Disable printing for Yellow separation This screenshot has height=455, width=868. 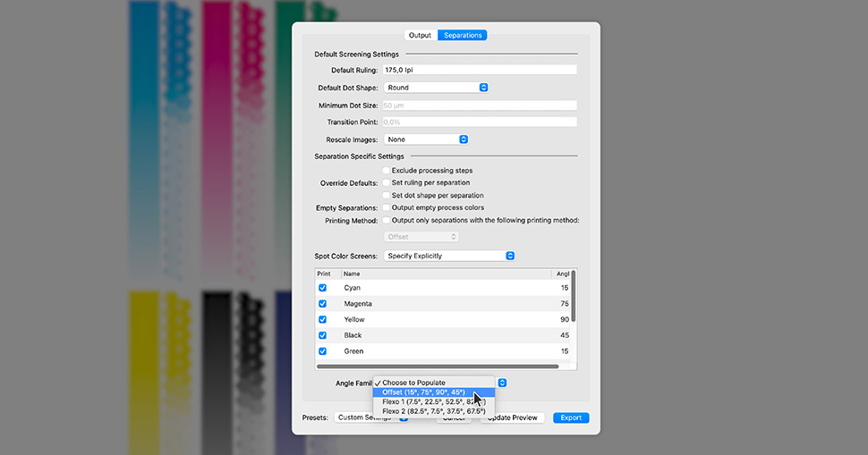[323, 319]
